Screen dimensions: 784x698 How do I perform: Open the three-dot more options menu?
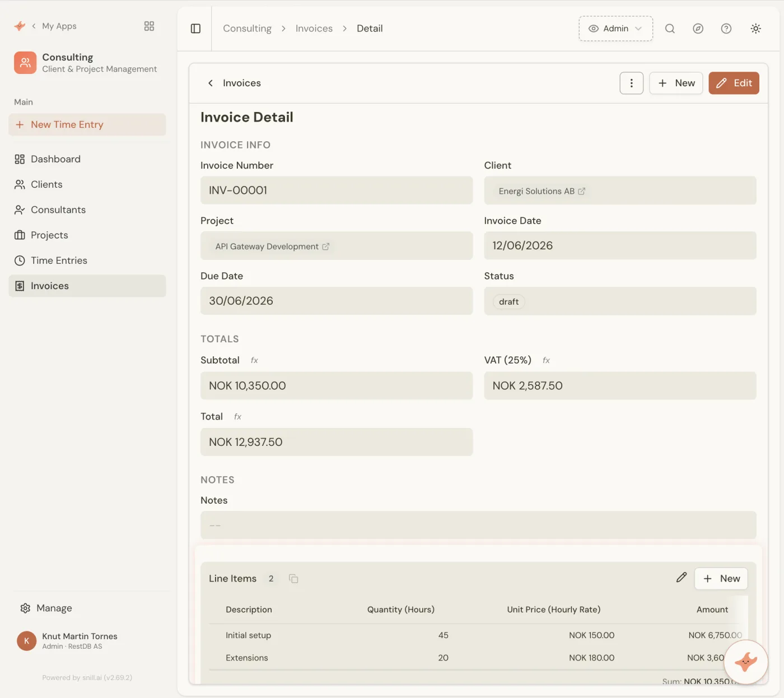pyautogui.click(x=632, y=83)
